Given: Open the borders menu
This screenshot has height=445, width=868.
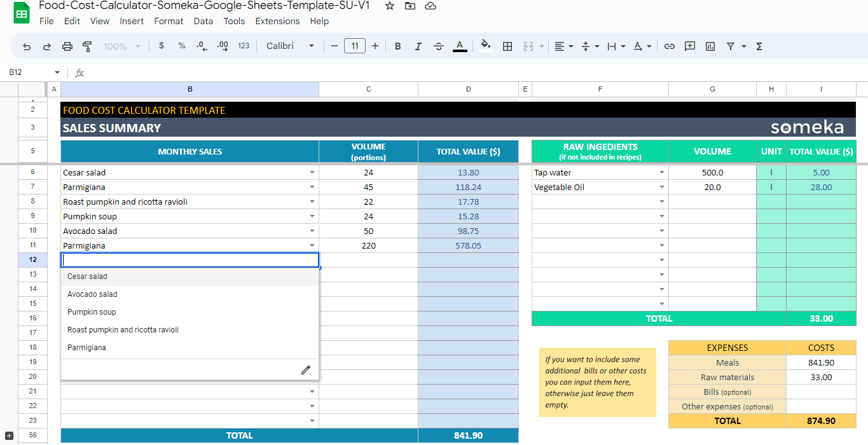Looking at the screenshot, I should click(x=507, y=46).
